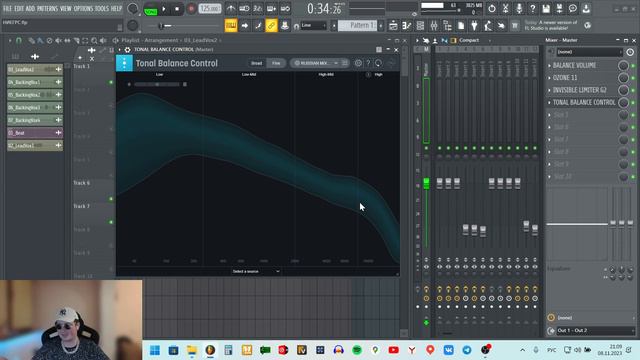Open the snap 'Line' dropdown
This screenshot has width=640, height=360.
coord(313,25)
